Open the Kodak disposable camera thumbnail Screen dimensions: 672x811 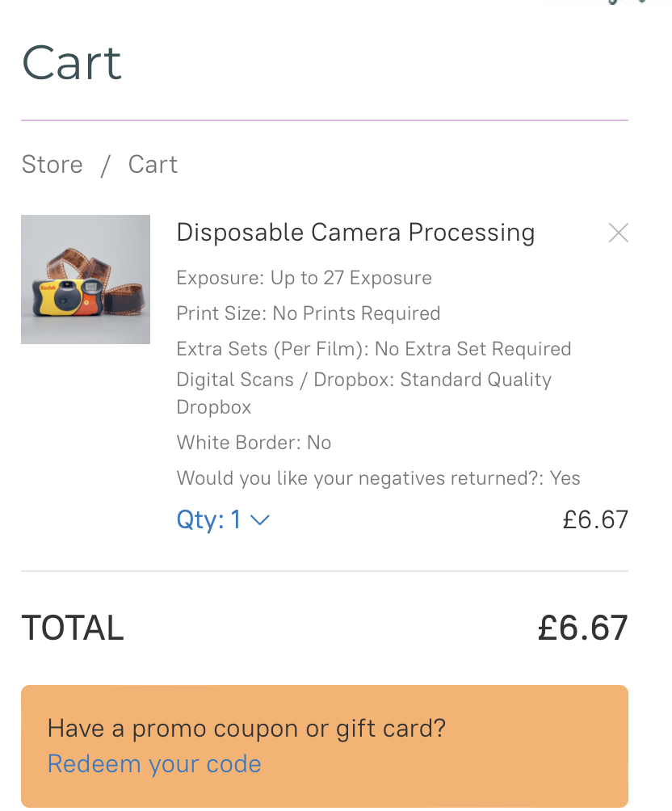click(86, 279)
